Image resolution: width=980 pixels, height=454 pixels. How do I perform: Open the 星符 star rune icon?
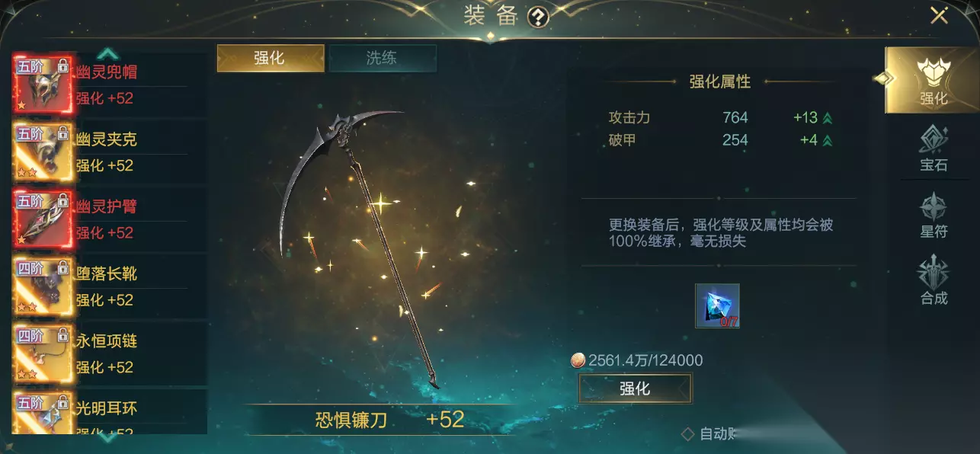pyautogui.click(x=934, y=216)
